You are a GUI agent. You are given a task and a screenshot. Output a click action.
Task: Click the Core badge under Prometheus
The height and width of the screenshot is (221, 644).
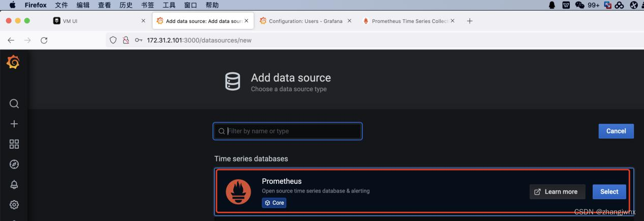[x=274, y=203]
